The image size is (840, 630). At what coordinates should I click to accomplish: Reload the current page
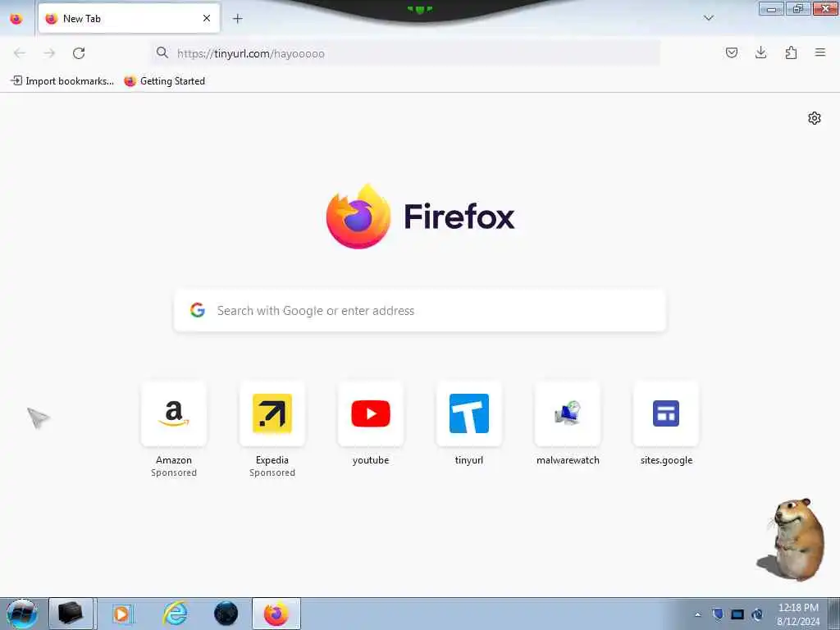79,53
